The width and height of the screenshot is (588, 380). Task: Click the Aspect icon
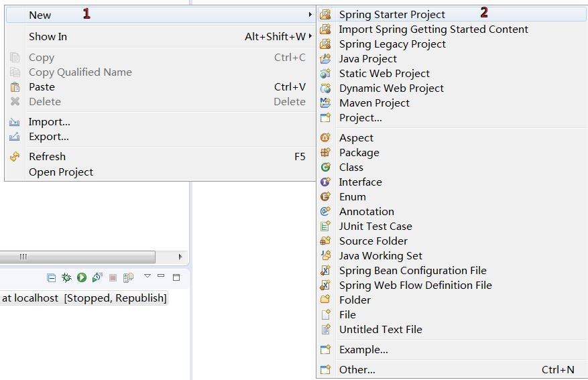pyautogui.click(x=325, y=137)
